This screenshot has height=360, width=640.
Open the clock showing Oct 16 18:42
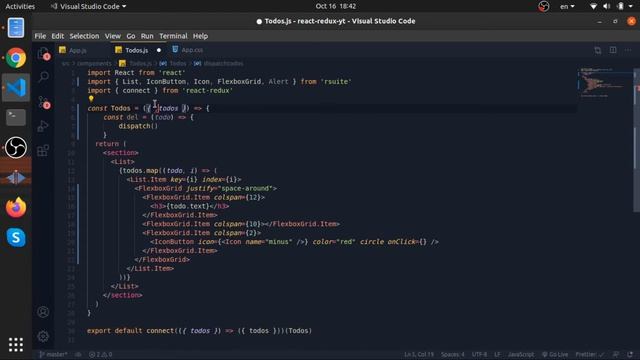coord(336,7)
